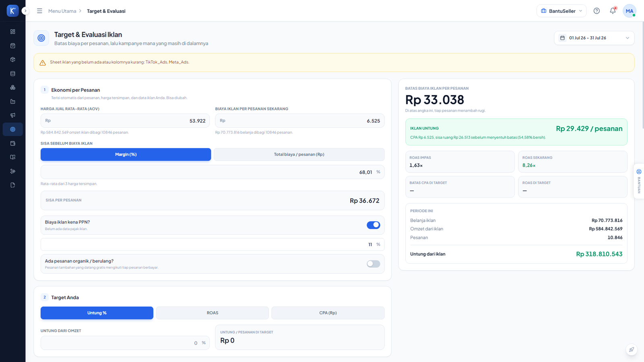This screenshot has width=644, height=362.
Task: Click the Biaya Iklan per Pesanan Sekarang field
Action: (x=300, y=121)
